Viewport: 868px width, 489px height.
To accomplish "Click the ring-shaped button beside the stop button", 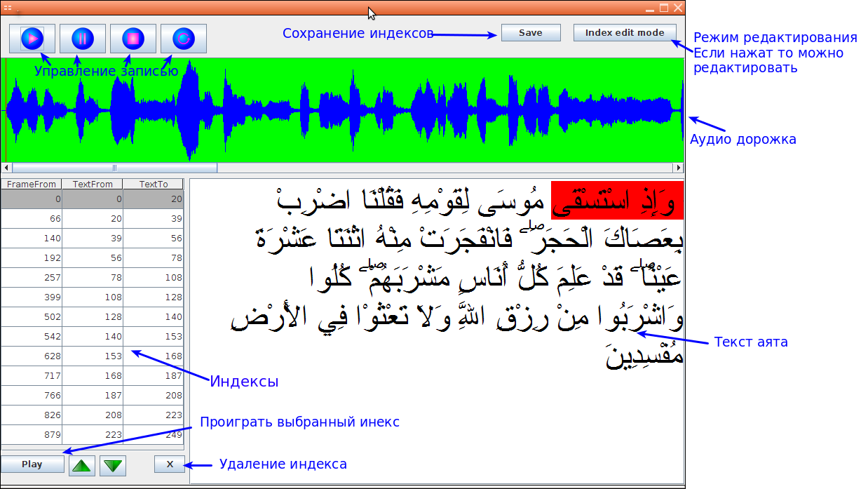I will 184,39.
